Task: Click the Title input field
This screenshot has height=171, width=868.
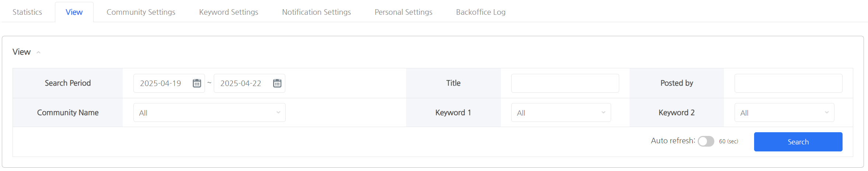Action: [565, 83]
